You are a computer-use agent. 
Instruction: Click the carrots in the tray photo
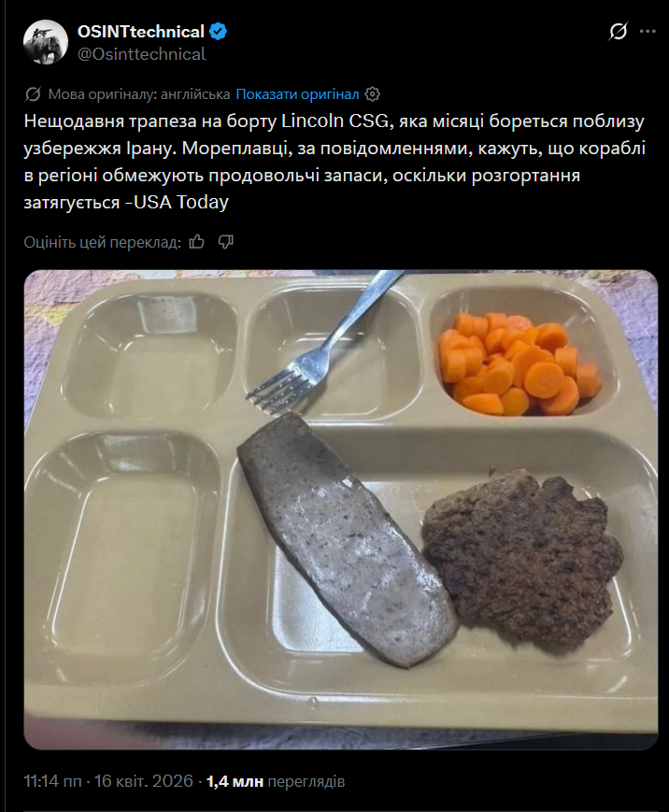pos(520,363)
